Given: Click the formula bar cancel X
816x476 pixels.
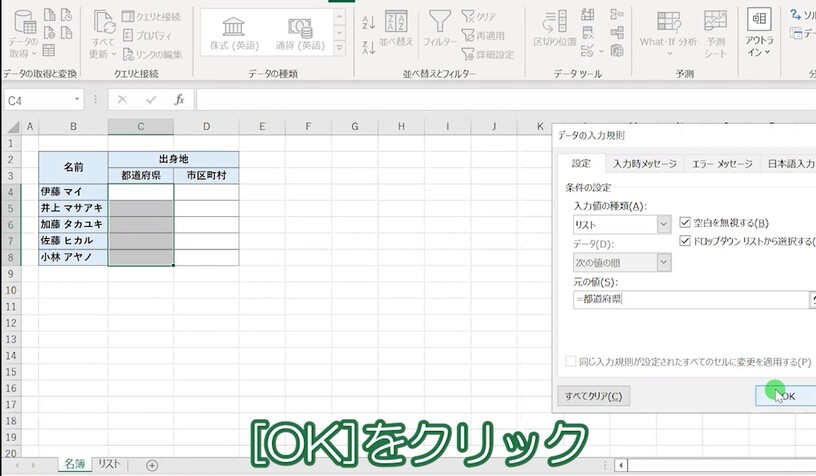Looking at the screenshot, I should click(x=122, y=99).
